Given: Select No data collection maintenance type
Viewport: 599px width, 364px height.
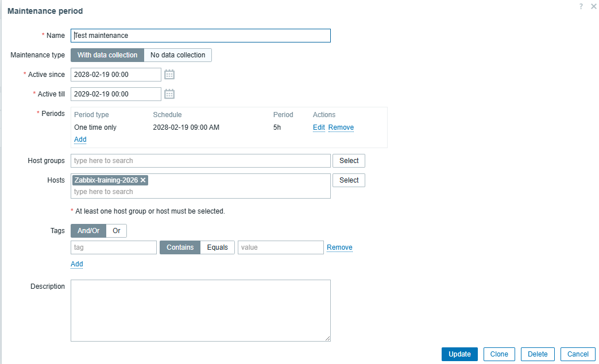Looking at the screenshot, I should tap(177, 55).
